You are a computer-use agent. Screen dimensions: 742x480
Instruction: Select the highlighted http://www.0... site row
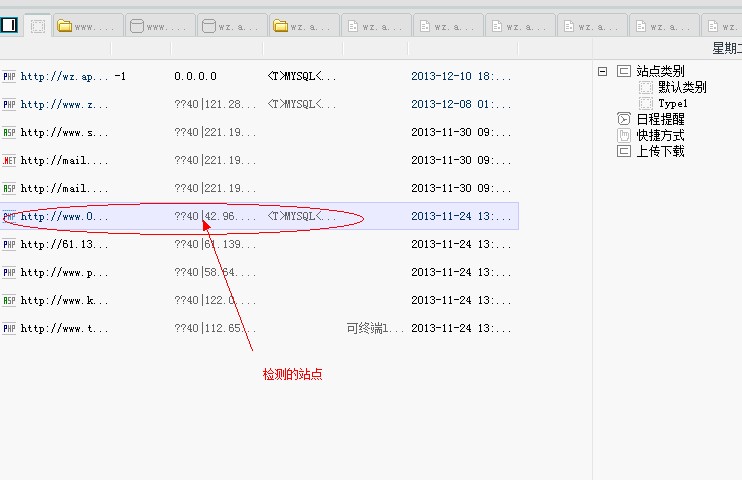tap(64, 216)
